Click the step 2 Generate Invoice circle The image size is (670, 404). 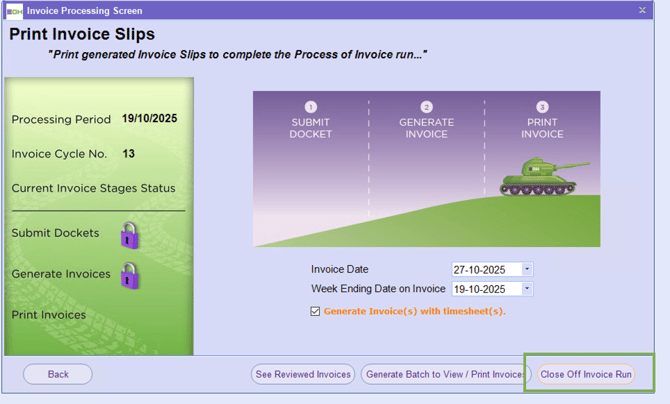pyautogui.click(x=427, y=107)
